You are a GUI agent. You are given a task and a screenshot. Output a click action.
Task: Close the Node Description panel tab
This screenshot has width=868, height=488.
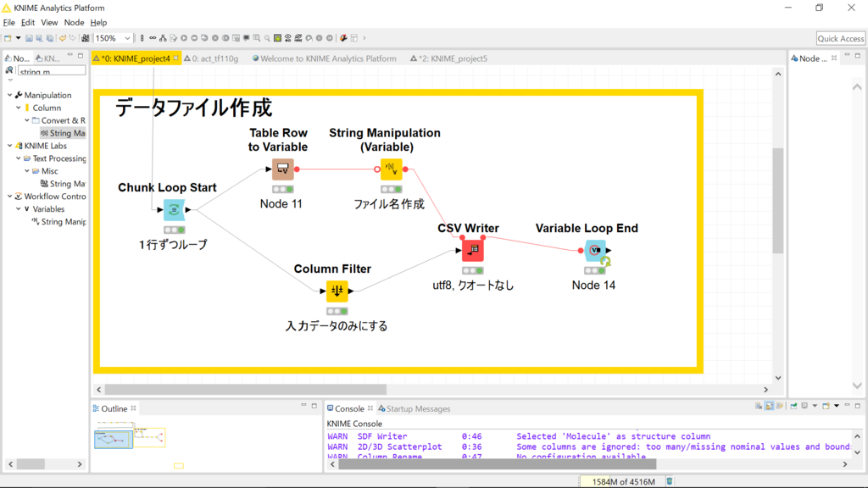tap(834, 58)
